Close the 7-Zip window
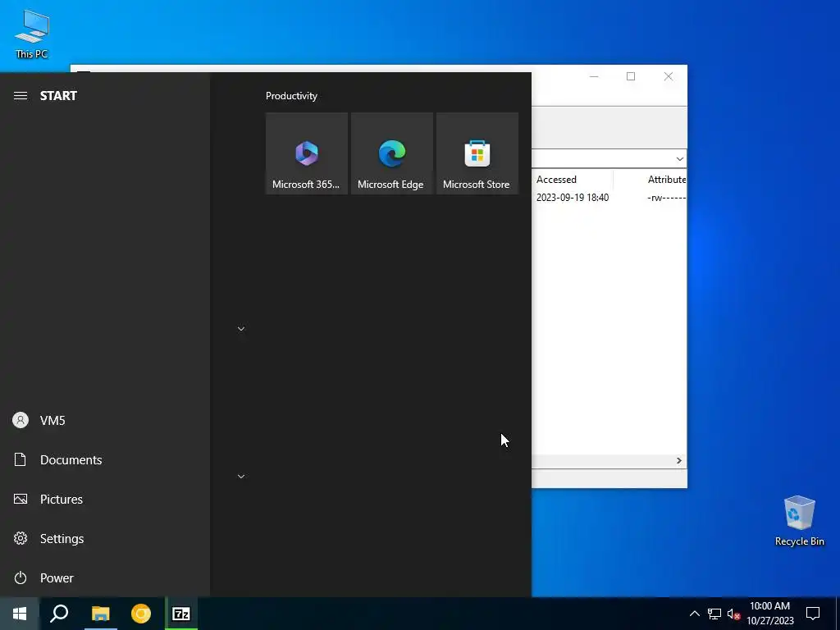The height and width of the screenshot is (630, 840). [668, 76]
